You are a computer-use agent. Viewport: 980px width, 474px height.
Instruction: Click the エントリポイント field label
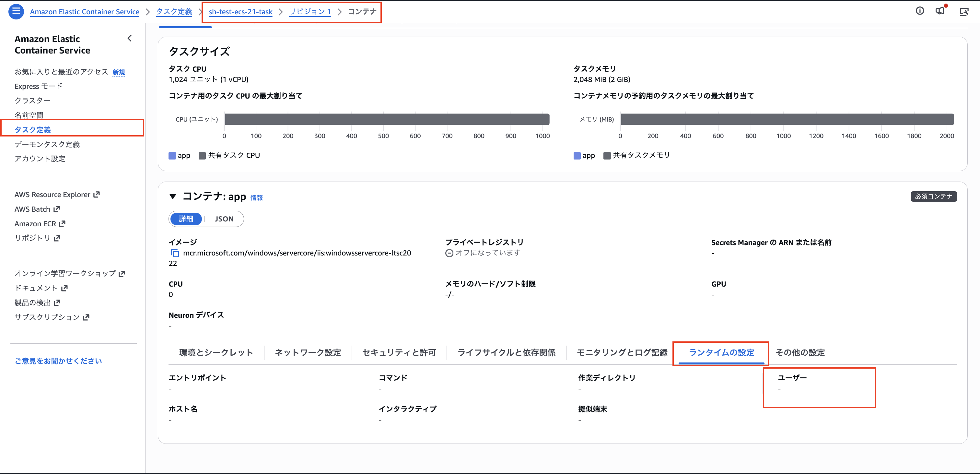point(197,378)
